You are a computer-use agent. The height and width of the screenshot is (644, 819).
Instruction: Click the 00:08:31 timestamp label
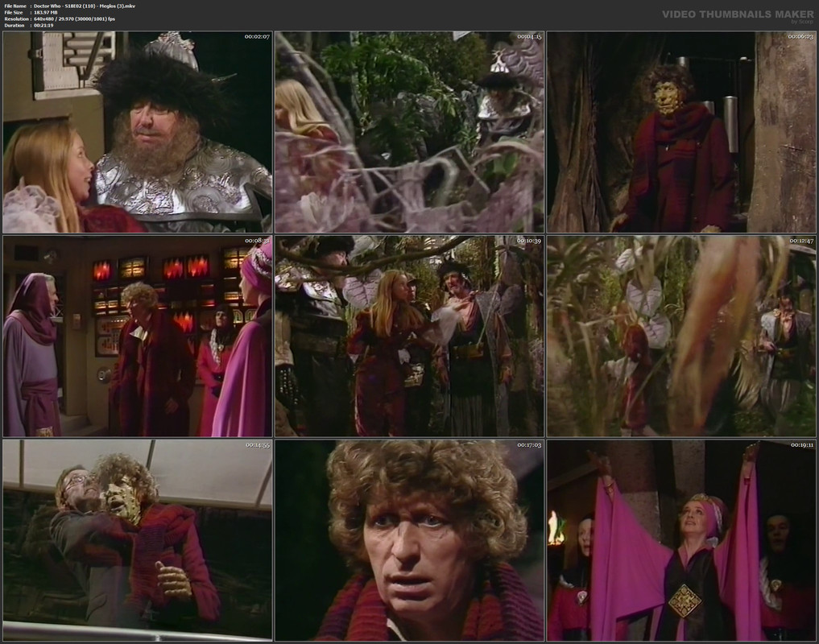pyautogui.click(x=257, y=241)
